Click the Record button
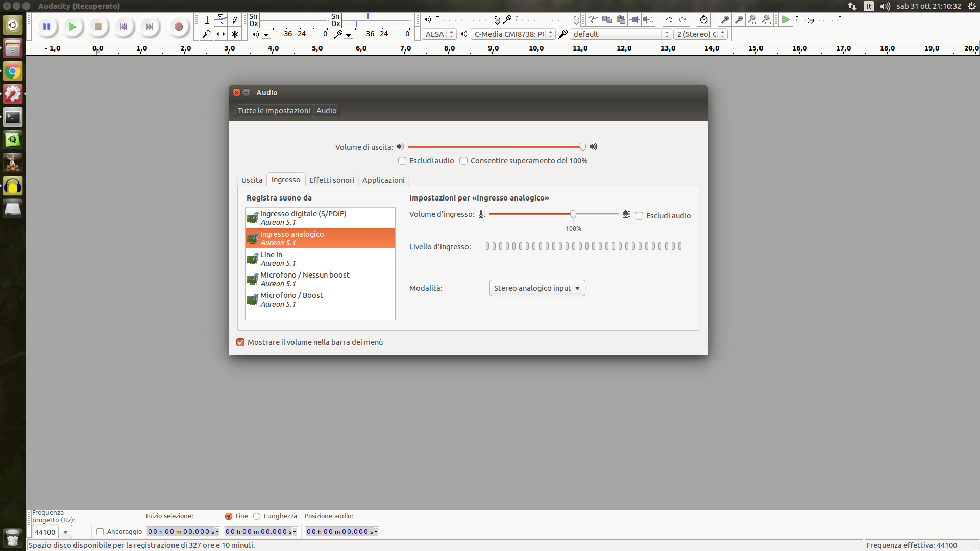This screenshot has height=551, width=980. pyautogui.click(x=178, y=27)
